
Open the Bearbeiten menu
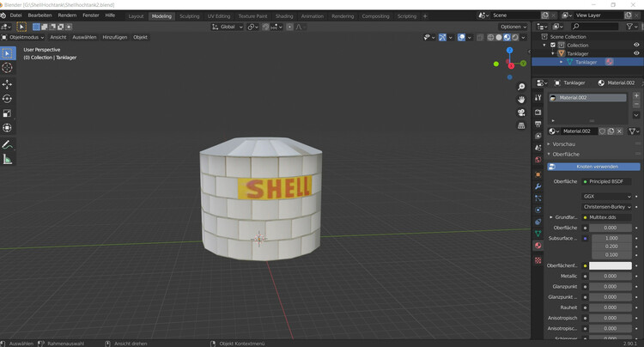pyautogui.click(x=39, y=15)
